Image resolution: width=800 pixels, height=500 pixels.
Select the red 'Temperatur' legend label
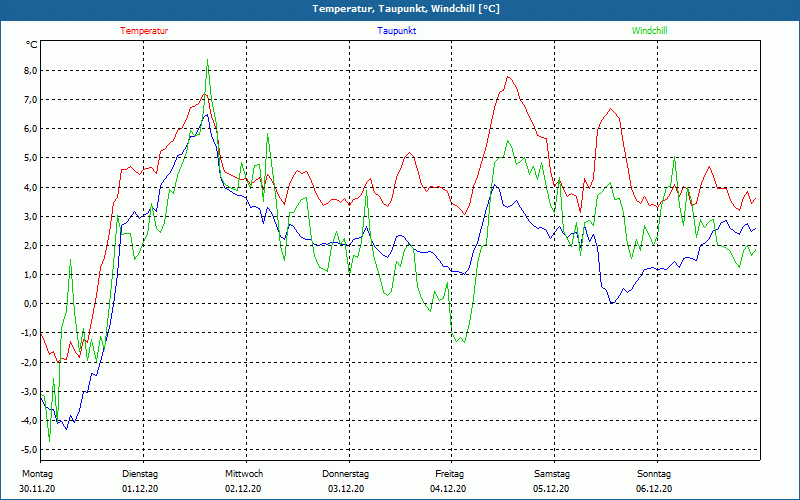coord(144,31)
